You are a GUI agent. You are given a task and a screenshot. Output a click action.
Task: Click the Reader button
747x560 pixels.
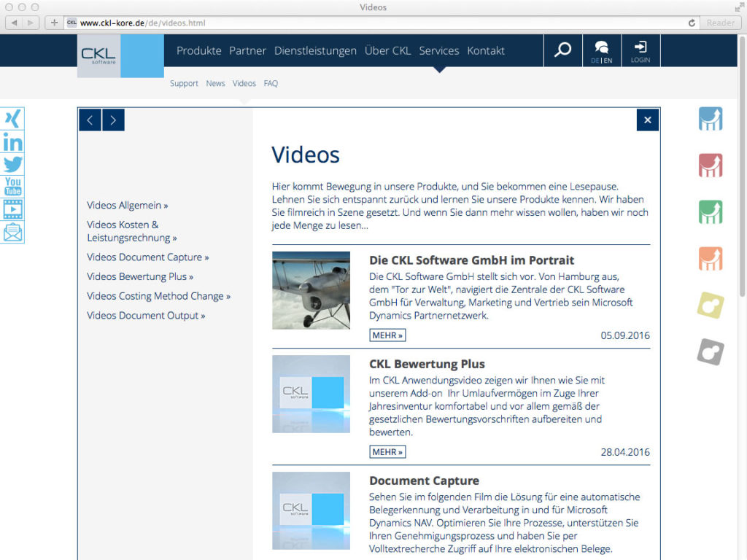[x=720, y=23]
